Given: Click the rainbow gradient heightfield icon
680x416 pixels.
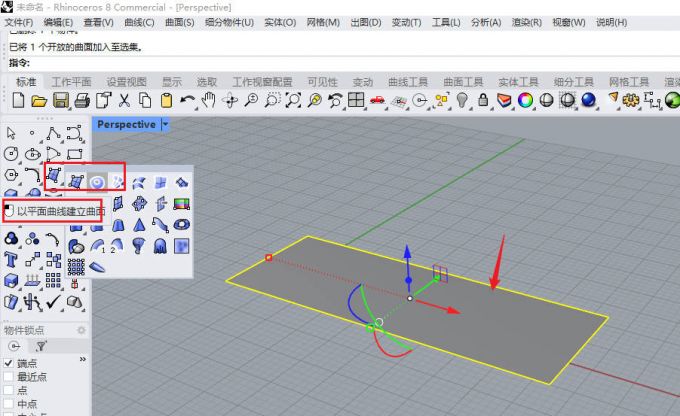Looking at the screenshot, I should (181, 203).
